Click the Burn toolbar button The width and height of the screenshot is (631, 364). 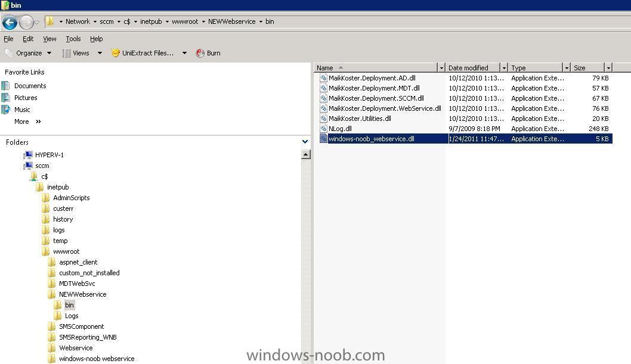(208, 53)
